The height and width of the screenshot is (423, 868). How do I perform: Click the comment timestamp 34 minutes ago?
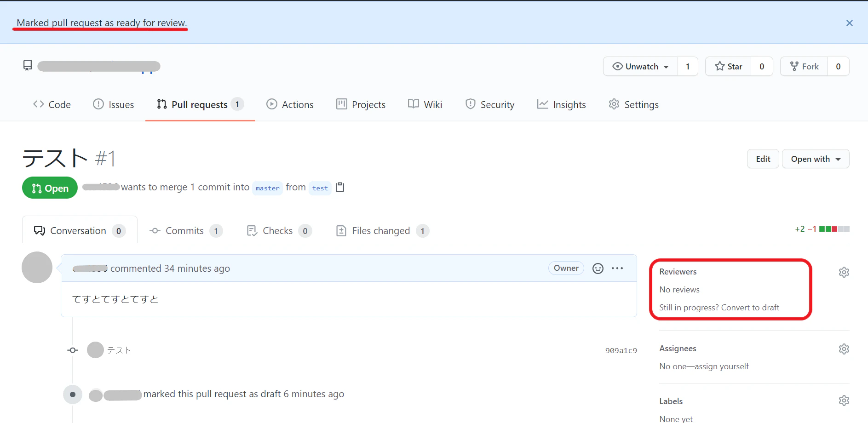pyautogui.click(x=197, y=269)
